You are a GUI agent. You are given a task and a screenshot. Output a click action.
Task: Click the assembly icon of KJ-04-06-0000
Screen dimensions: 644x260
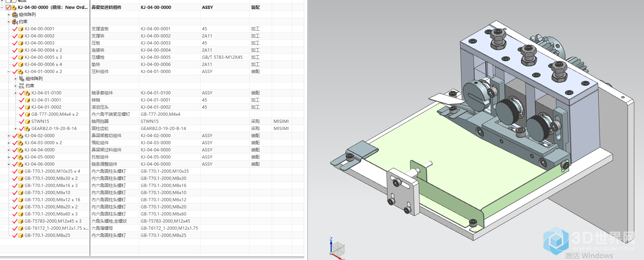click(21, 164)
